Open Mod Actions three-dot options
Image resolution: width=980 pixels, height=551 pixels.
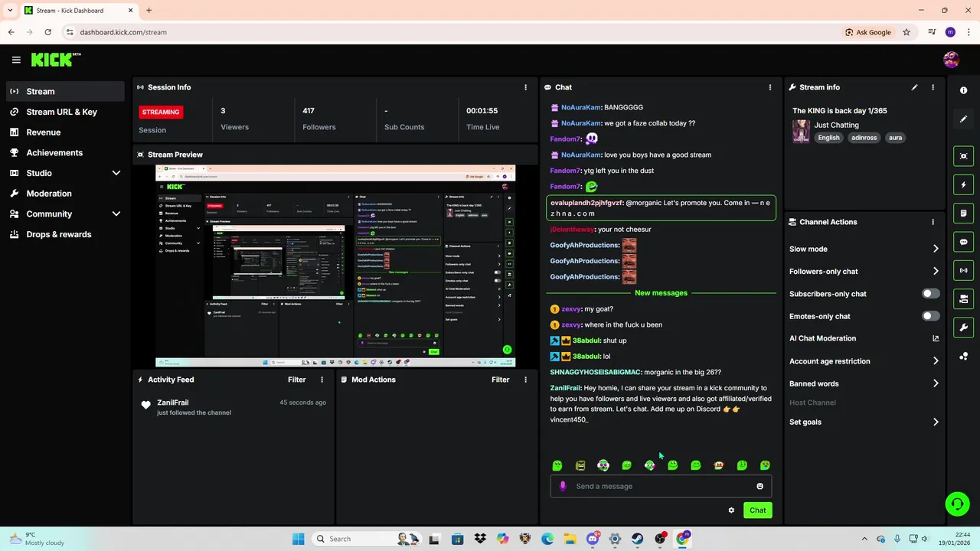525,380
